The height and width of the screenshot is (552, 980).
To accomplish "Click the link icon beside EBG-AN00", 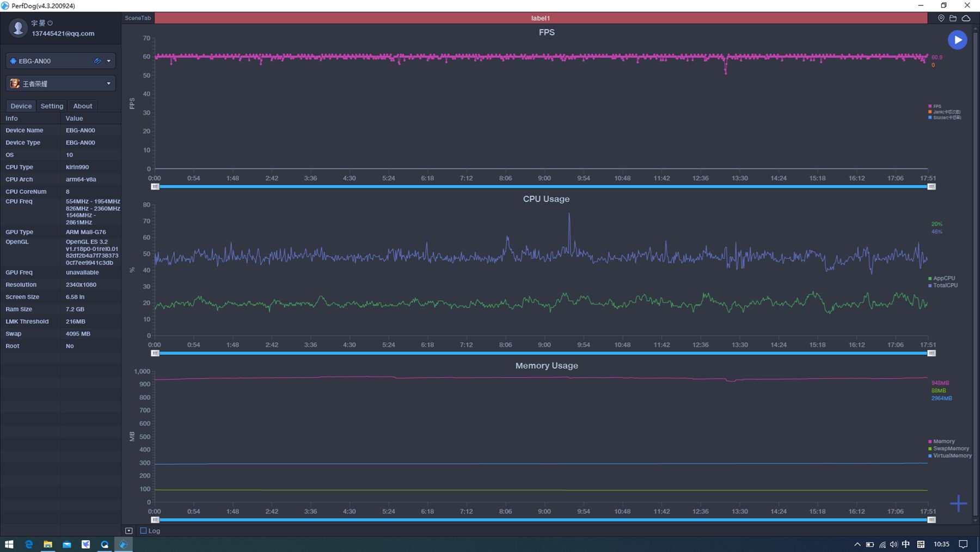I will tap(97, 61).
